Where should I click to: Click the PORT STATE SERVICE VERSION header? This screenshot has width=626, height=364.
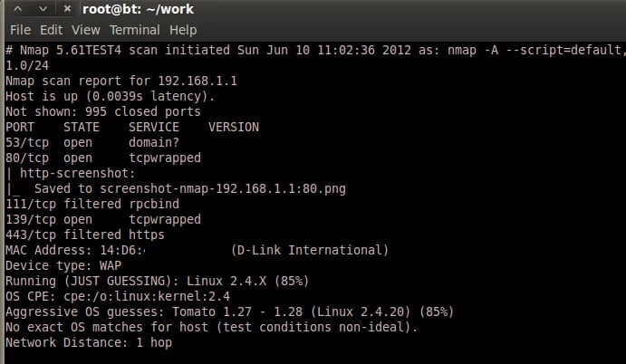click(132, 128)
